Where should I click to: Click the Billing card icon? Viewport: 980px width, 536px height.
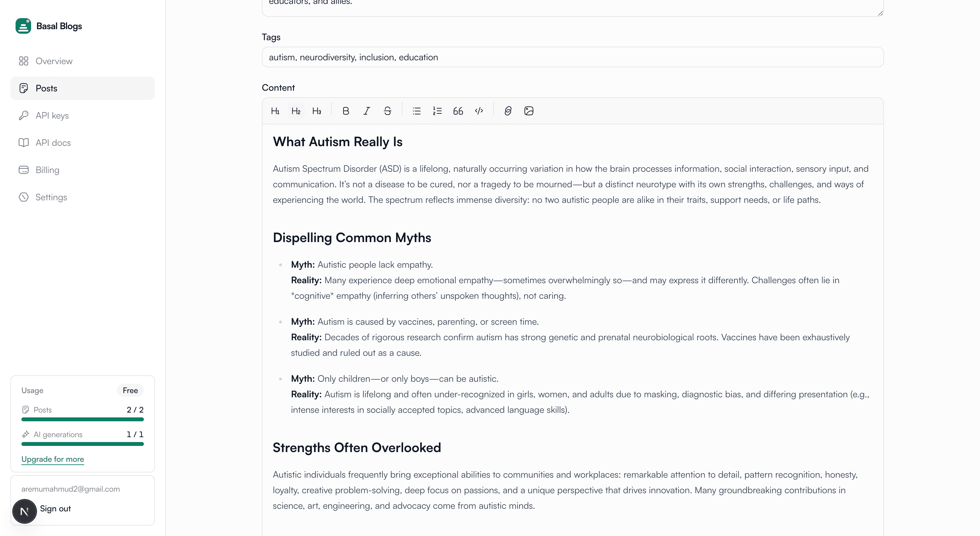pyautogui.click(x=24, y=170)
